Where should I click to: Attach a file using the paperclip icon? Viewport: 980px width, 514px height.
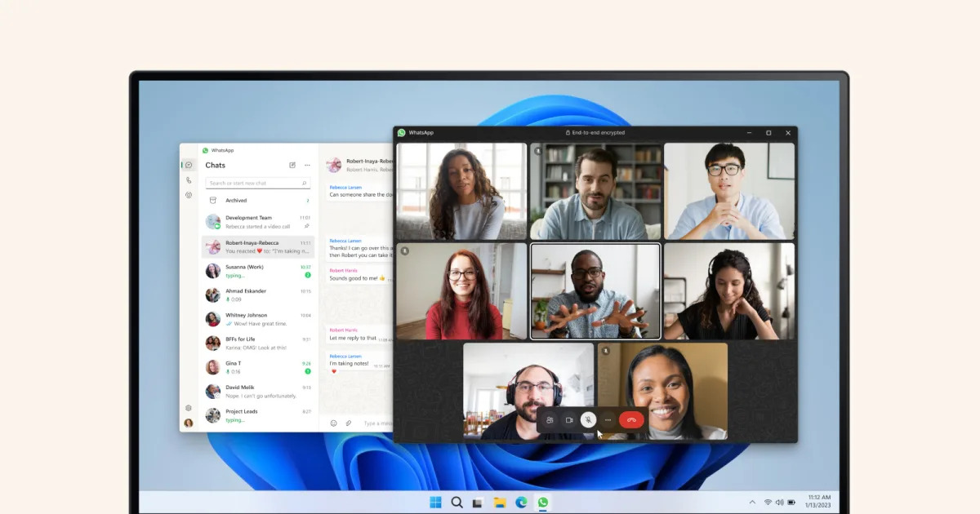click(x=347, y=423)
